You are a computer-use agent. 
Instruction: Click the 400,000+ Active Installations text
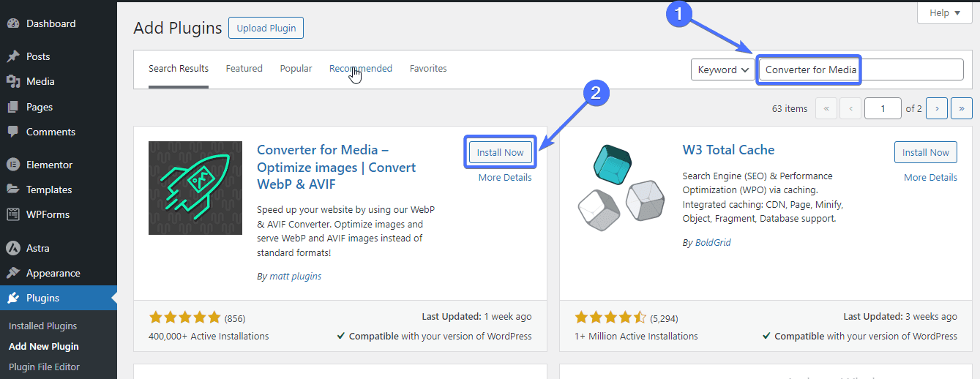[209, 336]
